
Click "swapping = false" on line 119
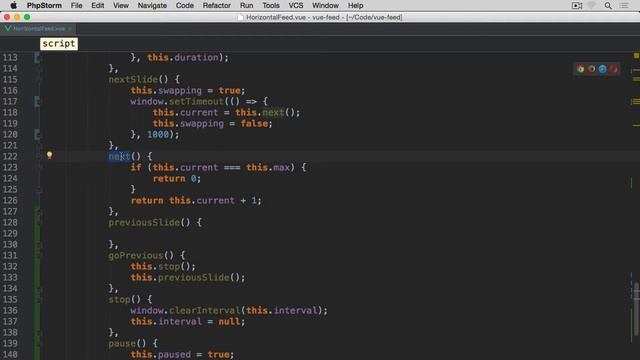coord(224,123)
